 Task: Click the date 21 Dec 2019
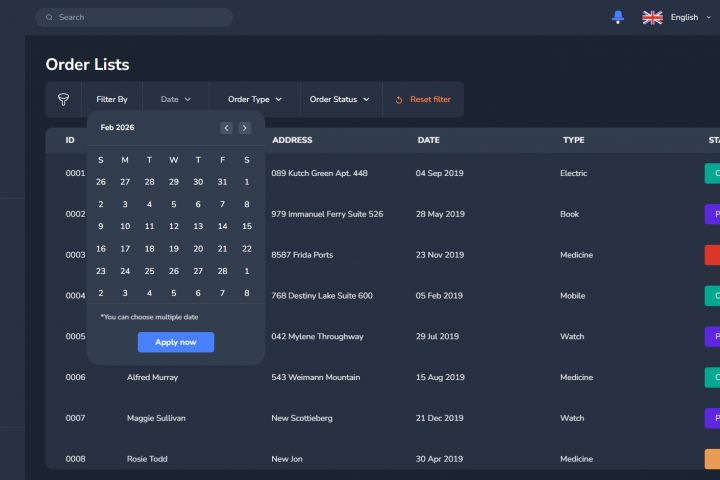click(x=439, y=418)
